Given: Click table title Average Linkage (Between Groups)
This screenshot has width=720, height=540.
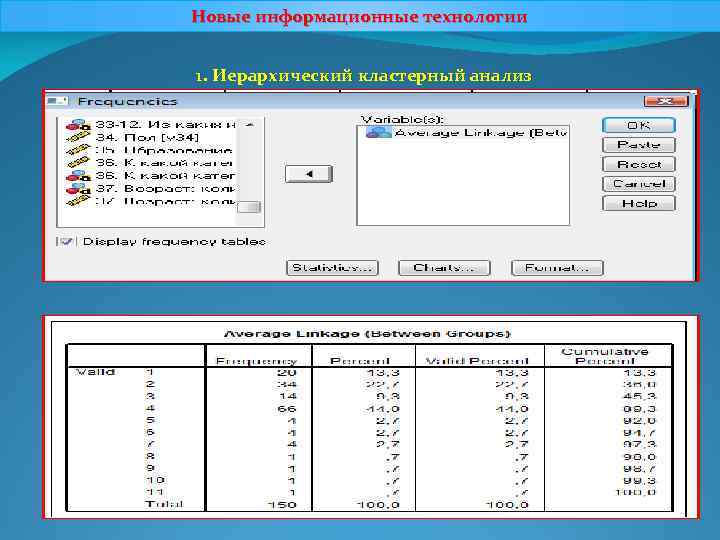Looking at the screenshot, I should pyautogui.click(x=367, y=334).
